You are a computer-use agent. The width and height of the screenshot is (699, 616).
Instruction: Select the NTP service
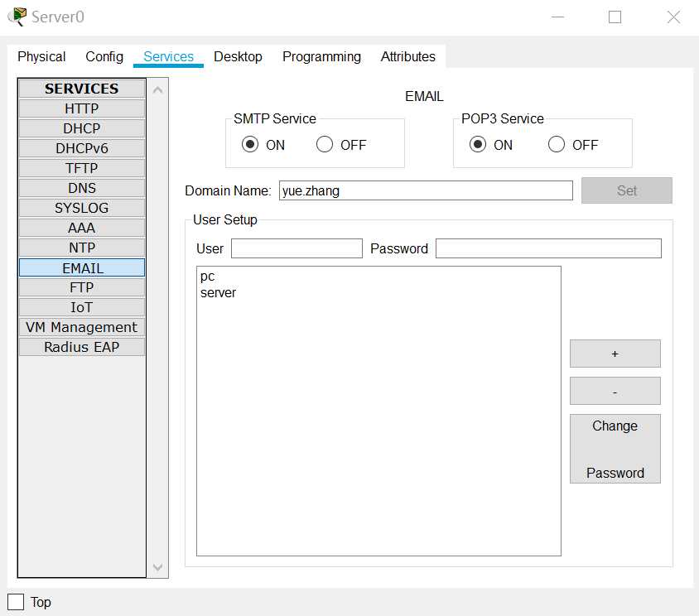(x=82, y=248)
